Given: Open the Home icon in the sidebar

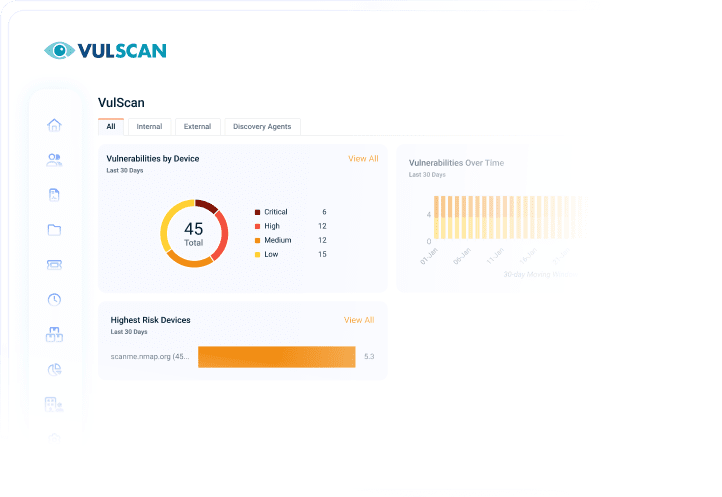Looking at the screenshot, I should click(x=54, y=125).
